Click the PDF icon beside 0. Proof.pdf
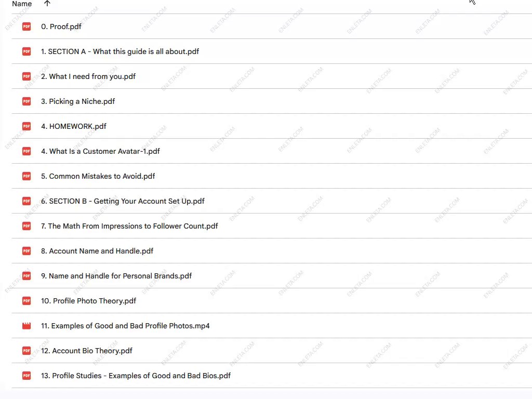 [26, 26]
